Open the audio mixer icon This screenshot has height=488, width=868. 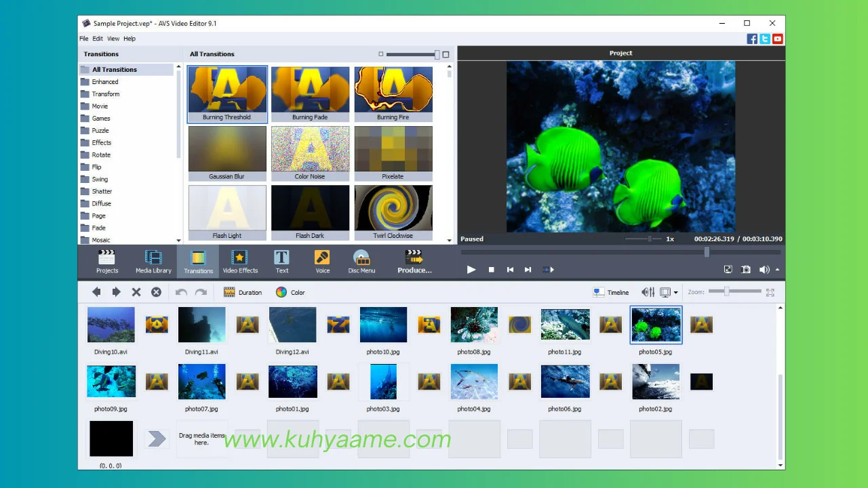(648, 292)
